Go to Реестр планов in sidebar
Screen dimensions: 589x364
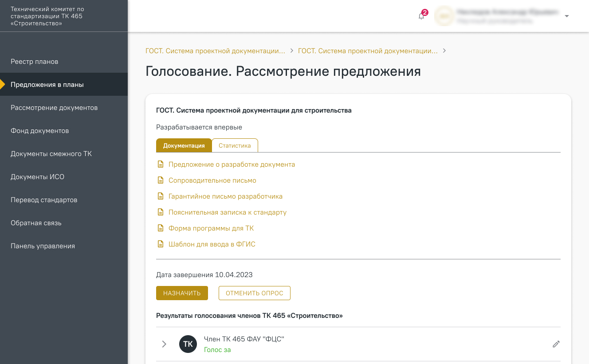35,62
